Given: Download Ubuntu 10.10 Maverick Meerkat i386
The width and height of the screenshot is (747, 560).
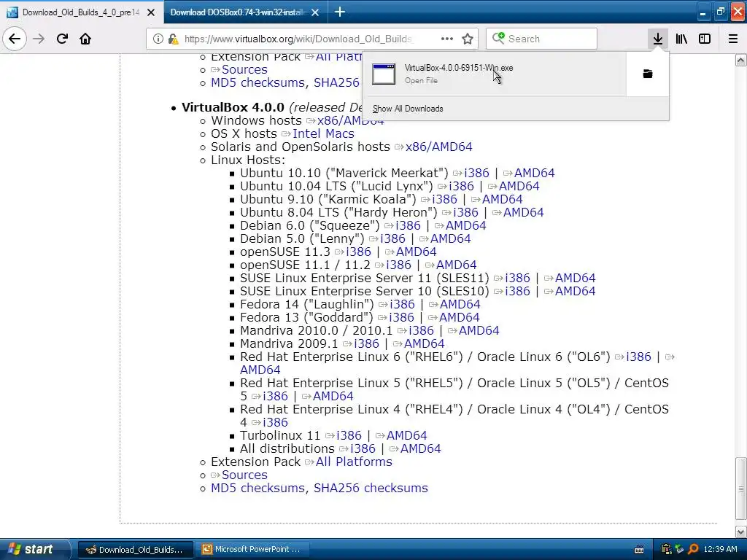Looking at the screenshot, I should (x=477, y=173).
